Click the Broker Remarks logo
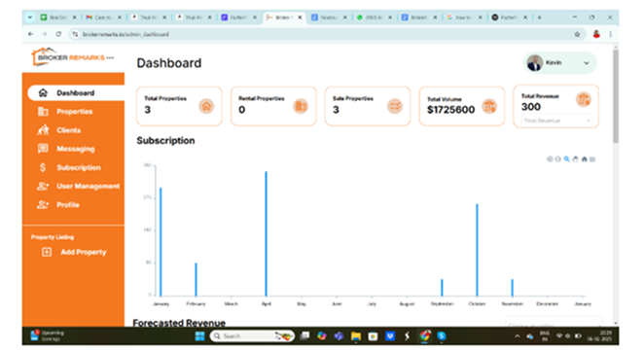This screenshot has width=644, height=351. [73, 57]
